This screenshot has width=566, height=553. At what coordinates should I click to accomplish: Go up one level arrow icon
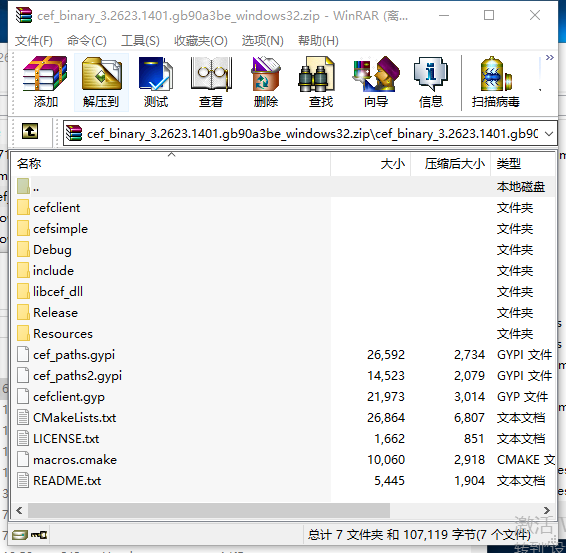pos(30,131)
